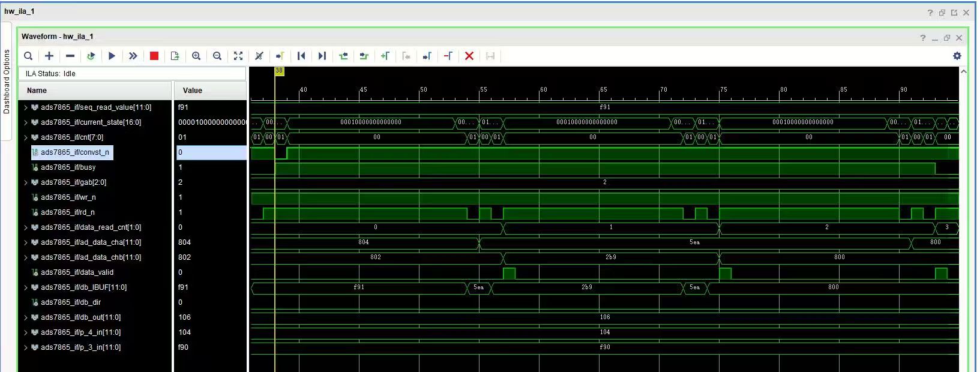Viewport: 980px width, 372px height.
Task: Expand cnt[7:0] bus
Action: click(26, 137)
